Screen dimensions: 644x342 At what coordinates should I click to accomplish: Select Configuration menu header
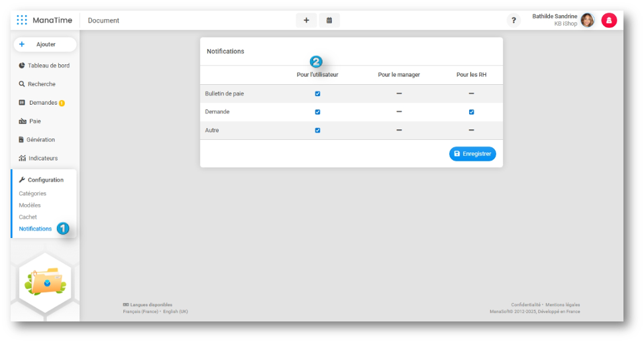[45, 180]
